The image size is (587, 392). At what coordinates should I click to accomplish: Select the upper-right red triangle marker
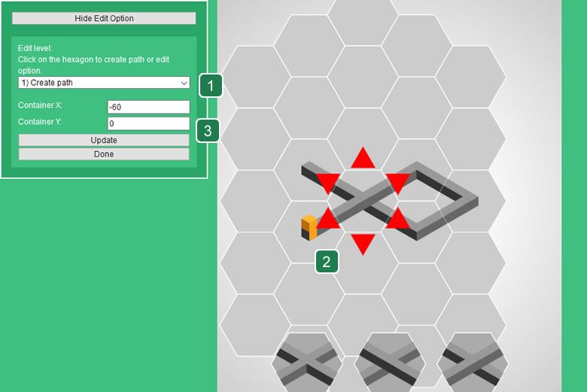click(x=397, y=183)
